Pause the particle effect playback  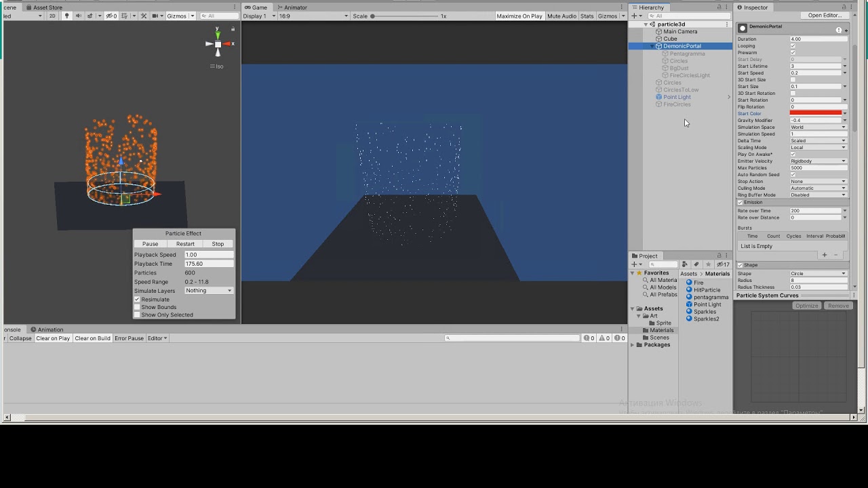point(151,244)
